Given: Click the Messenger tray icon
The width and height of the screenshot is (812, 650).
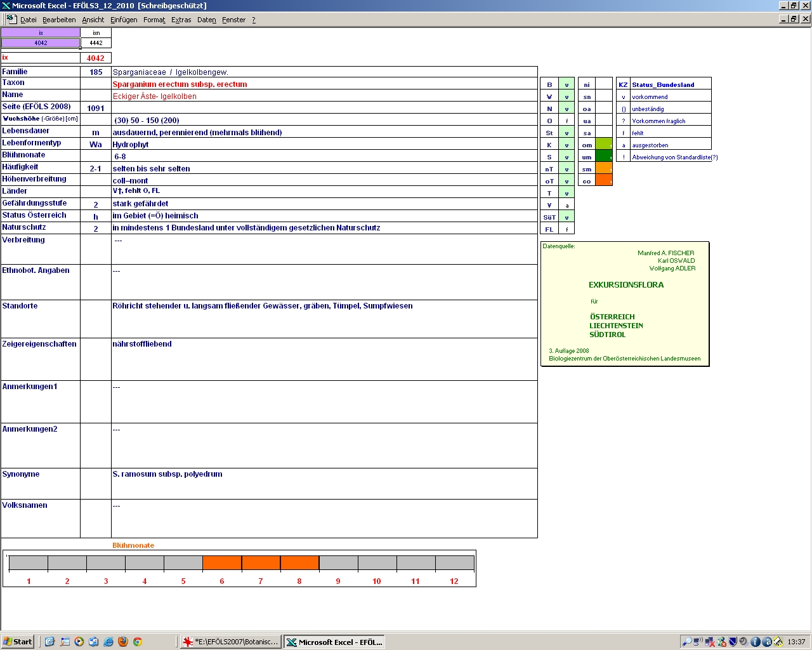Looking at the screenshot, I should (721, 642).
